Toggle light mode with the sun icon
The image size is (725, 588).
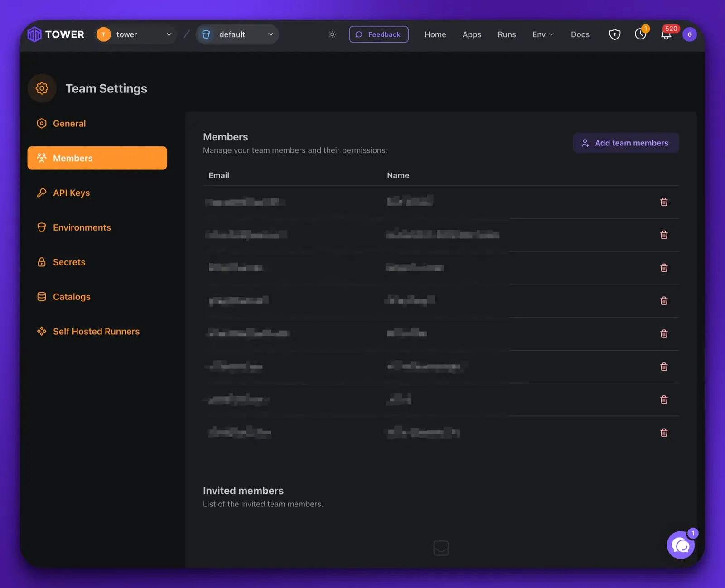coord(332,34)
